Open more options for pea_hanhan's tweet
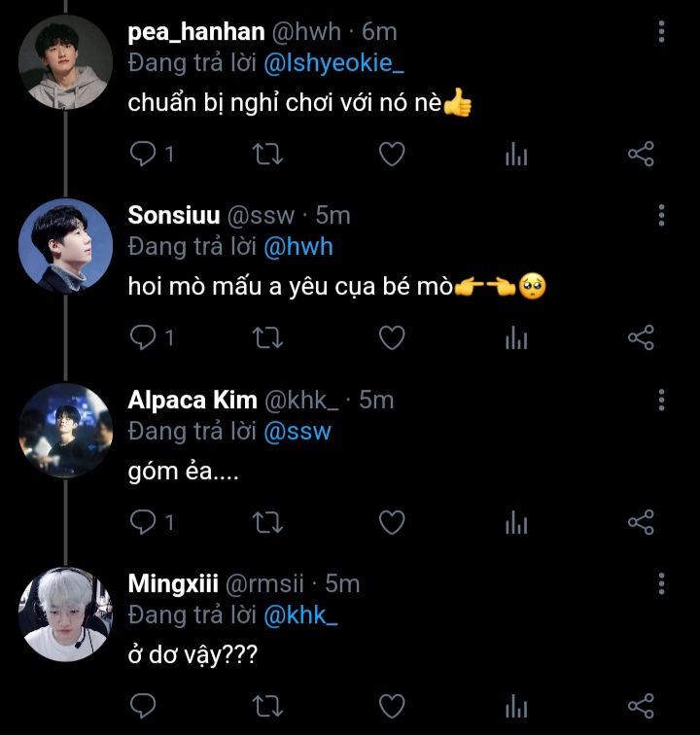Screen dimensions: 700x735 661,32
